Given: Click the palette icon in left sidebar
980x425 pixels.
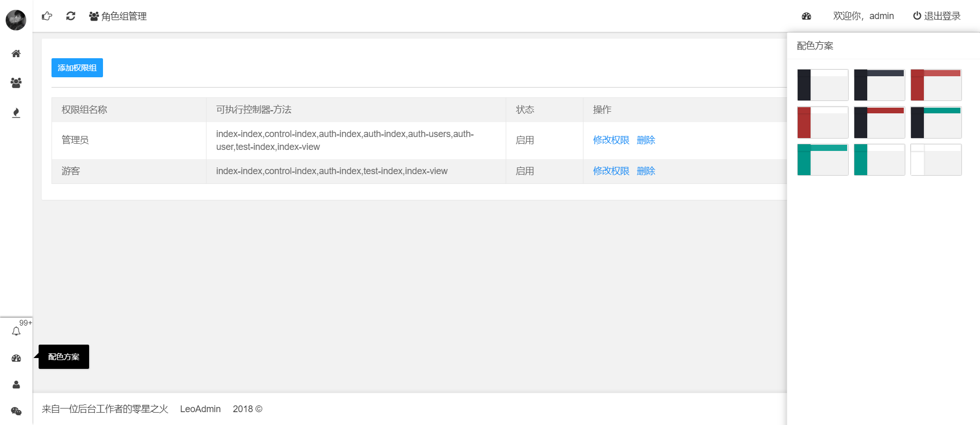Looking at the screenshot, I should pyautogui.click(x=16, y=358).
